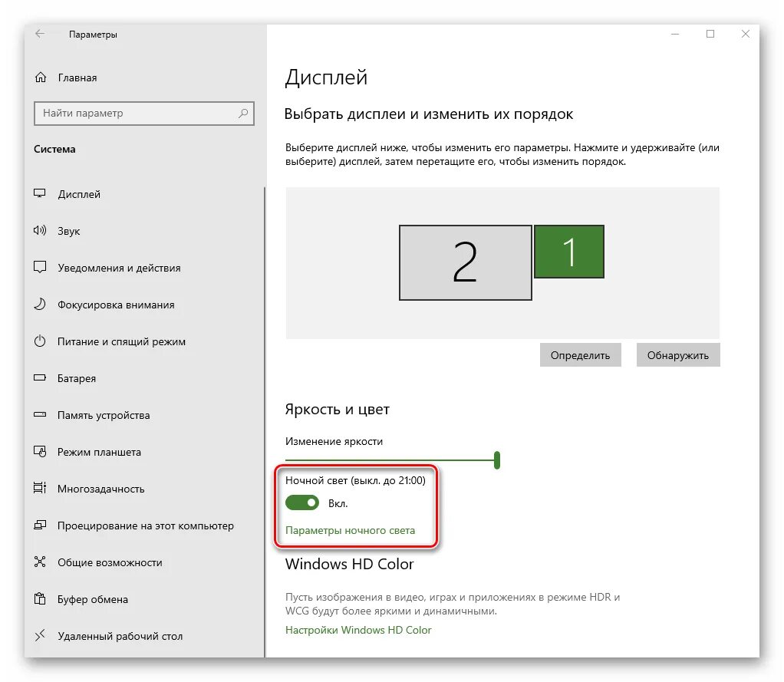Go to Фокусировка внимания settings
The height and width of the screenshot is (682, 784).
tap(116, 305)
